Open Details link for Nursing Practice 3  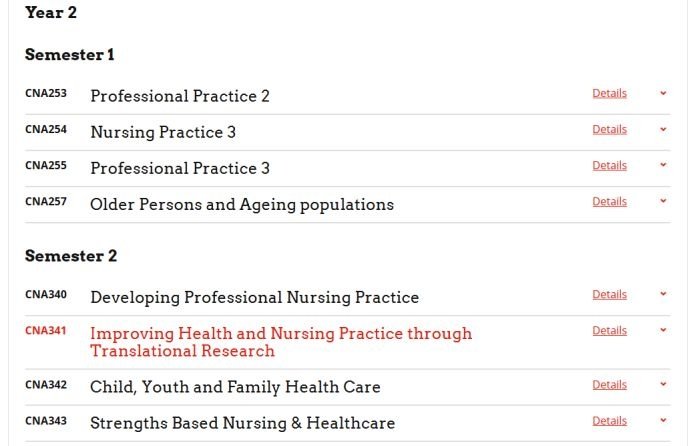tap(609, 129)
